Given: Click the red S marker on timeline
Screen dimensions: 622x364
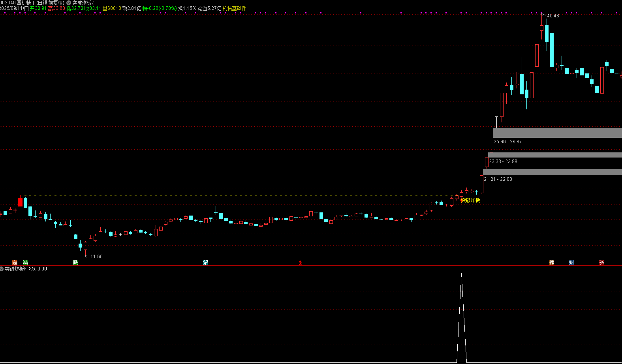Looking at the screenshot, I should click(x=301, y=263).
